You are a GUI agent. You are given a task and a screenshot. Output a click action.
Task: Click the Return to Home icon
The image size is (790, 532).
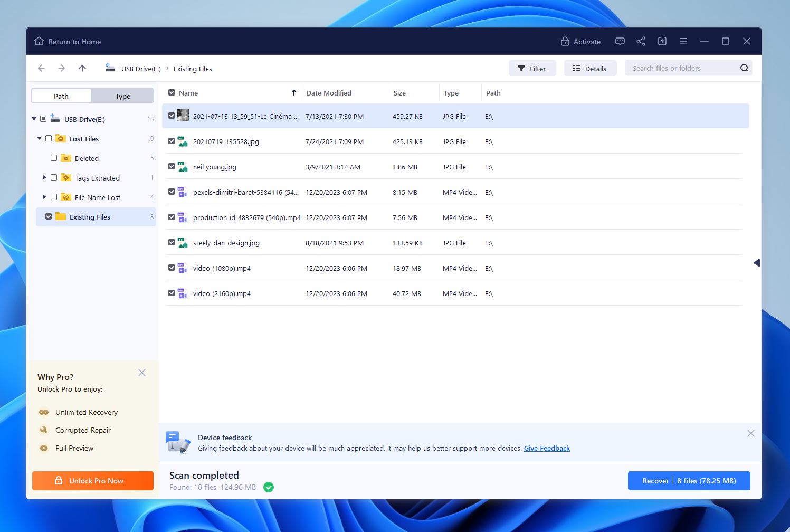pyautogui.click(x=39, y=41)
